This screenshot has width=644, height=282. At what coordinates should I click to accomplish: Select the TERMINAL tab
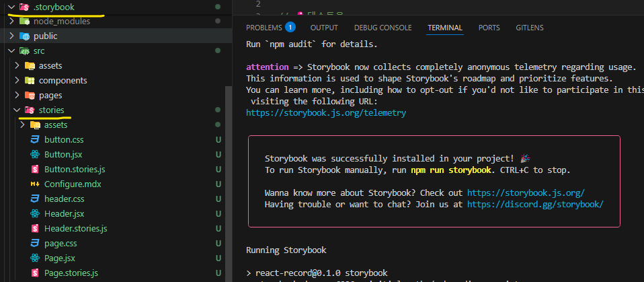pos(445,28)
